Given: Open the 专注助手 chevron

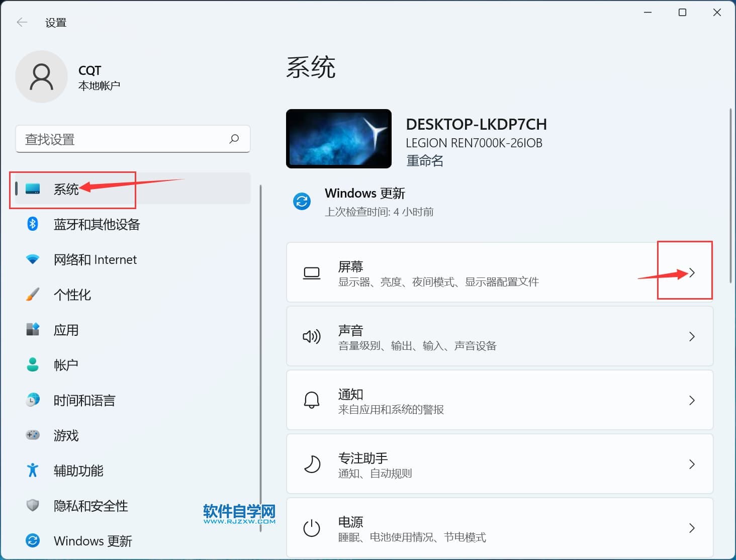Looking at the screenshot, I should pyautogui.click(x=692, y=464).
